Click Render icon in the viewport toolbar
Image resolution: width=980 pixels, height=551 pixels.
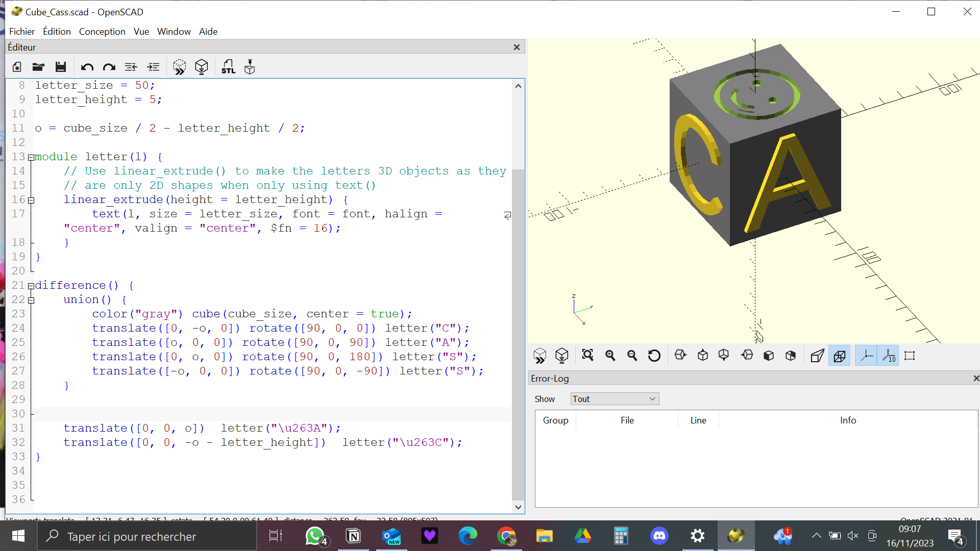pos(562,356)
